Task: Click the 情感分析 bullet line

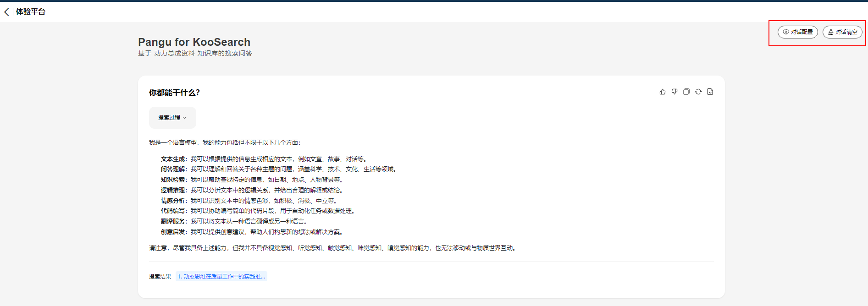Action: 250,201
